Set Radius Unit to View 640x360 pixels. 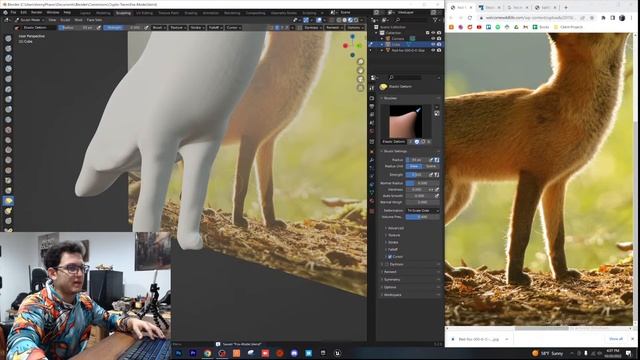(414, 167)
